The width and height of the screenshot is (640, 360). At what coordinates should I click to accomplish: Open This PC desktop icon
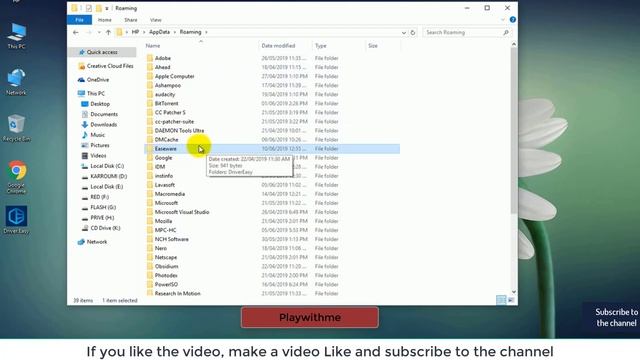click(x=16, y=36)
